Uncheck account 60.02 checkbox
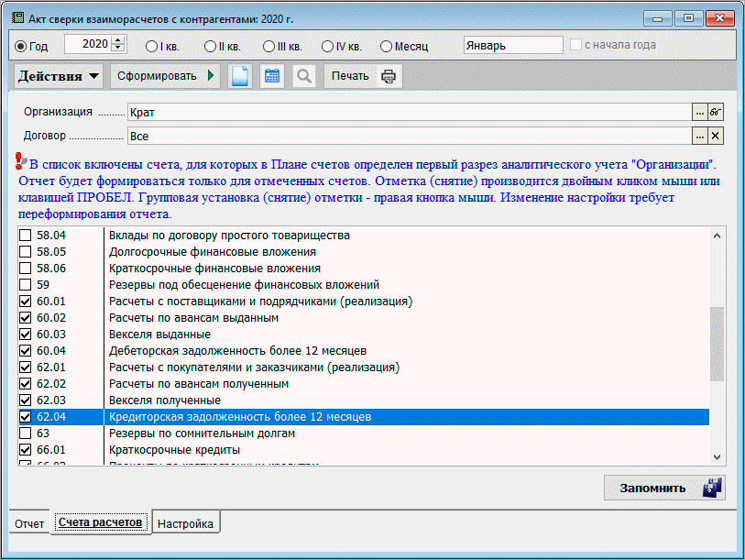The width and height of the screenshot is (745, 560). (x=25, y=317)
